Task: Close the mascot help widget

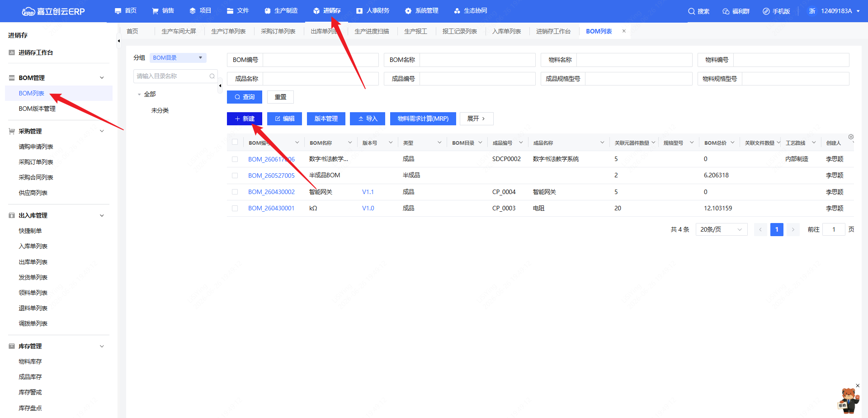Action: pyautogui.click(x=858, y=385)
